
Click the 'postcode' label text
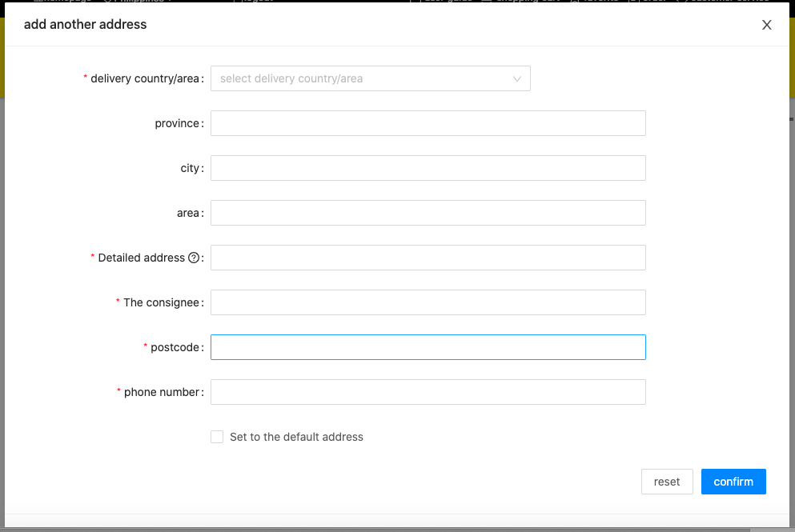tap(175, 347)
